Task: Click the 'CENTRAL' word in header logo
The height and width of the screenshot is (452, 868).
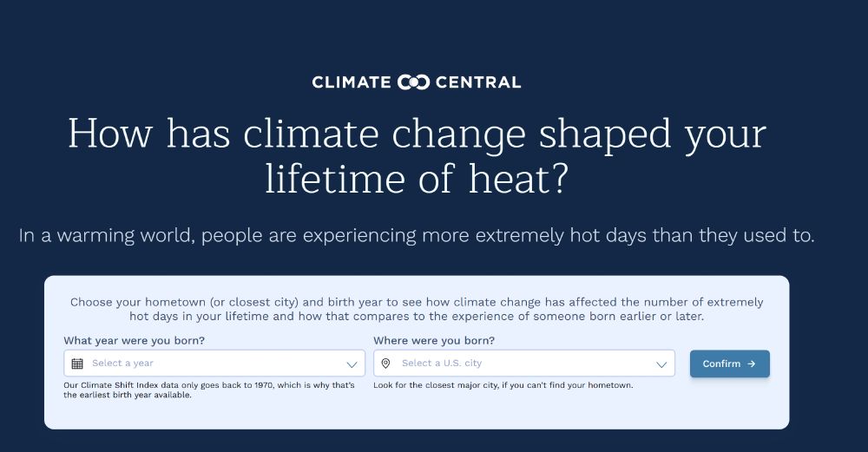Action: click(x=478, y=82)
